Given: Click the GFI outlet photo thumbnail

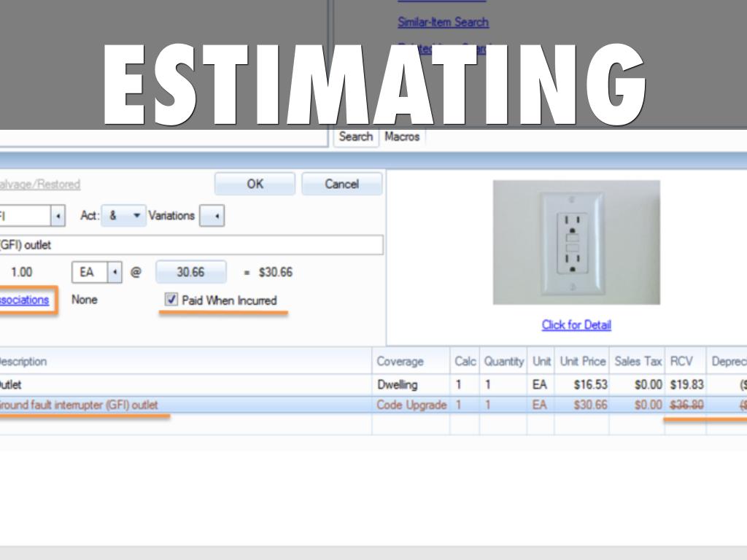Looking at the screenshot, I should 576,242.
